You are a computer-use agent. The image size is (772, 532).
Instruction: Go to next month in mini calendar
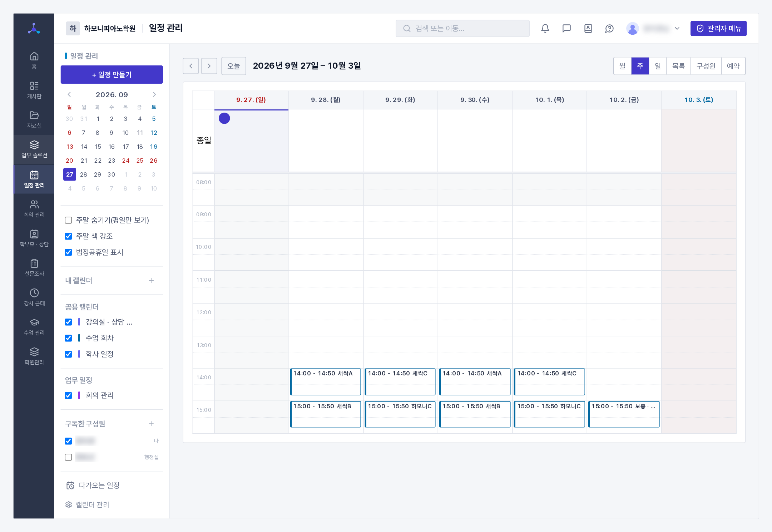pyautogui.click(x=154, y=94)
